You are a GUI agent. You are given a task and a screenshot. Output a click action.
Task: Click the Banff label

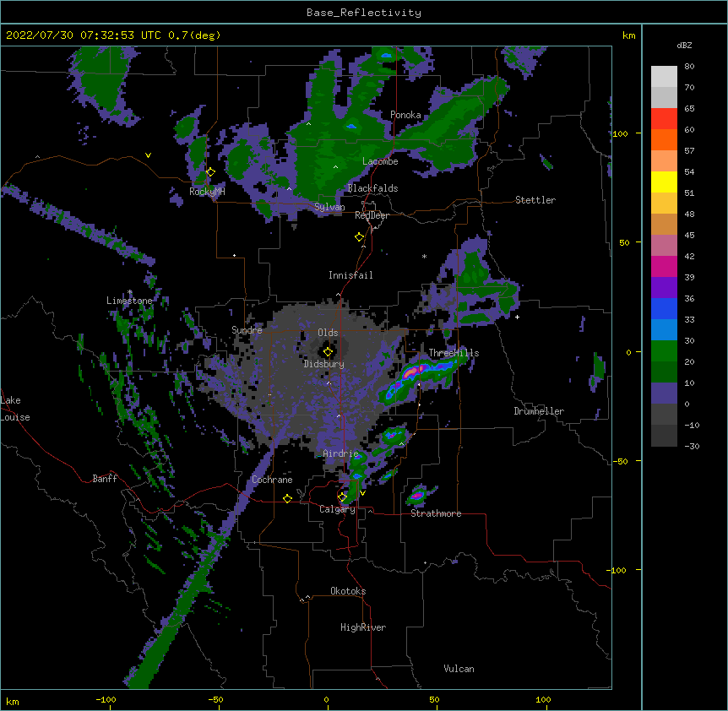[x=105, y=479]
